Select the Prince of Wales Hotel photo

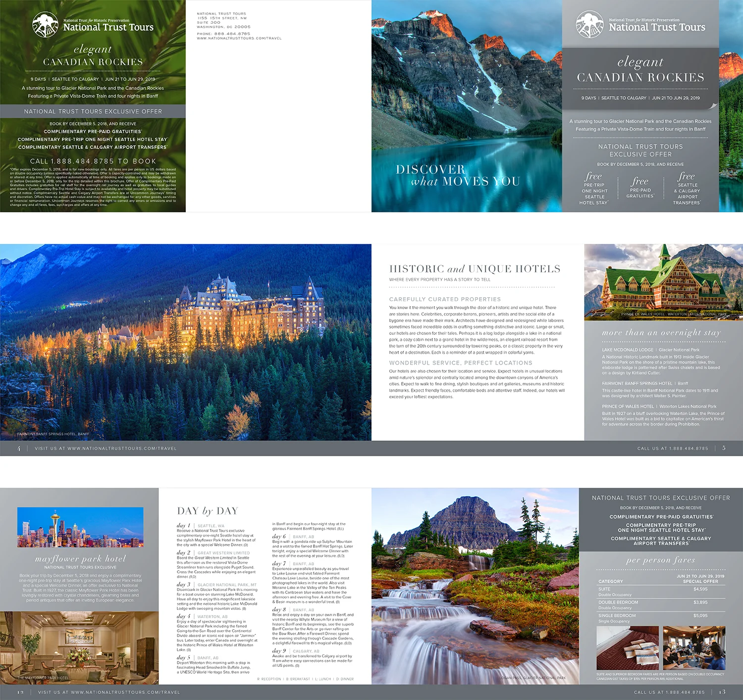point(664,282)
